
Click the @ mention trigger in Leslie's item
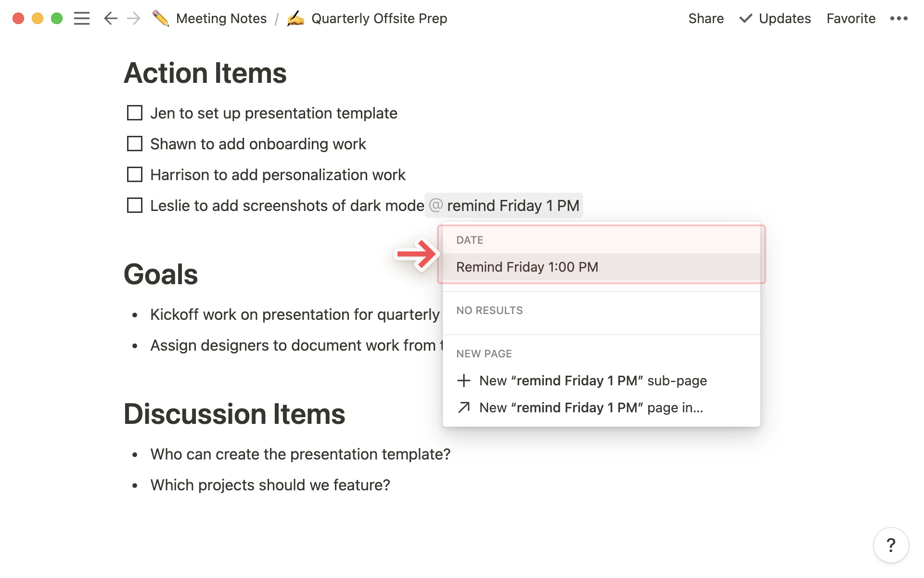tap(435, 206)
